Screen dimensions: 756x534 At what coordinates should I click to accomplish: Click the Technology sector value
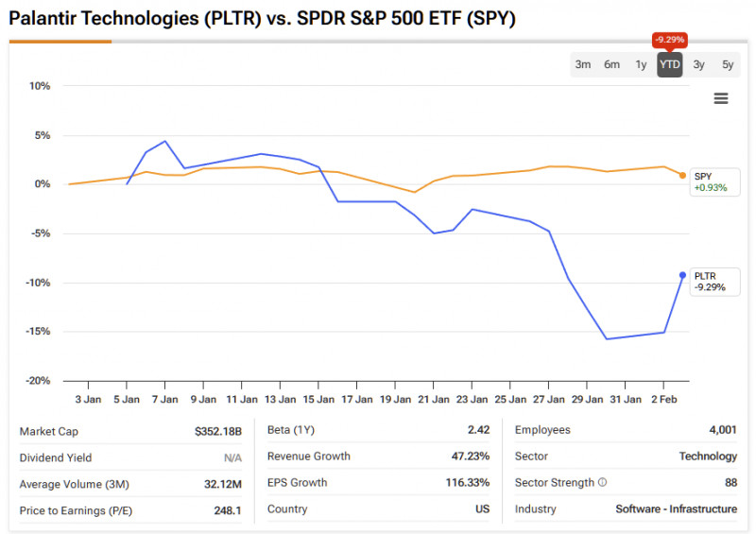point(708,456)
